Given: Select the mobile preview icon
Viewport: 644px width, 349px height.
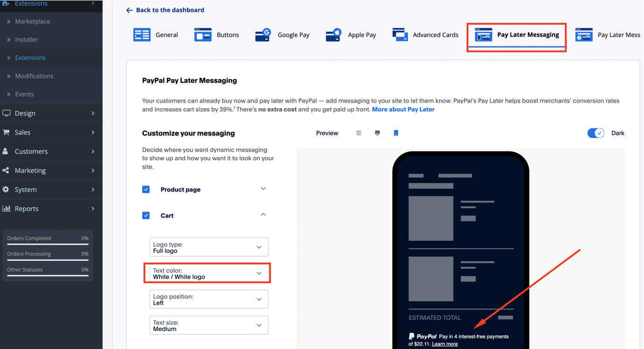Looking at the screenshot, I should 396,133.
